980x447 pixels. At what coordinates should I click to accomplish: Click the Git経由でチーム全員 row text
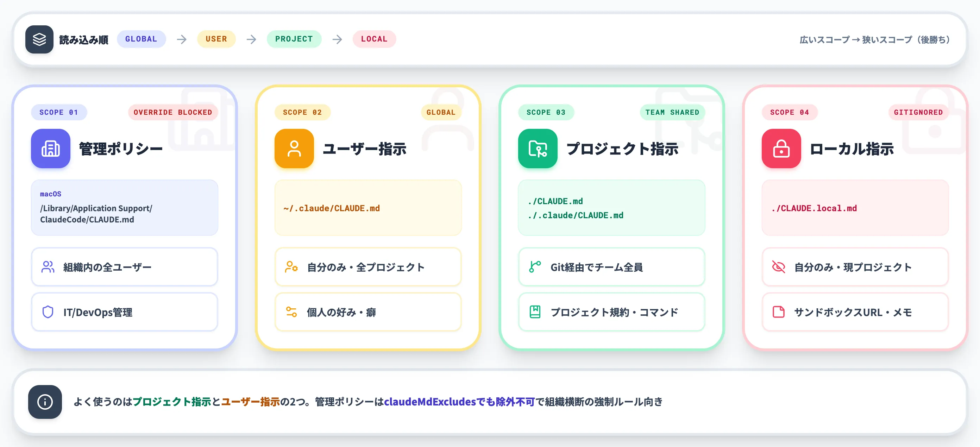(x=597, y=267)
